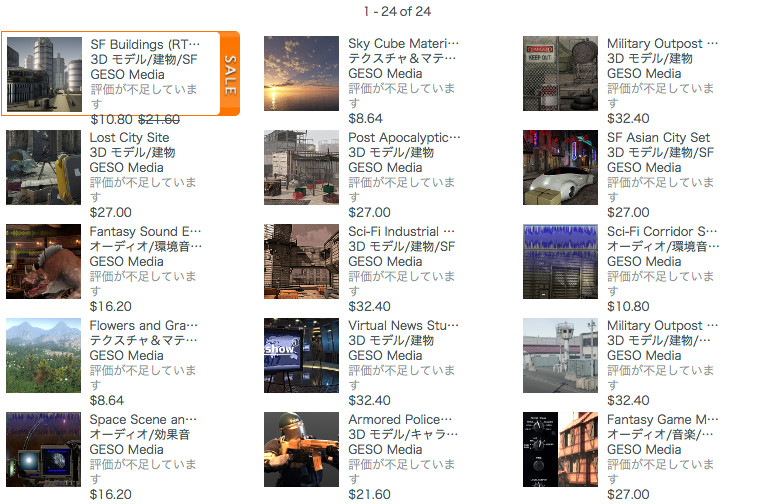Click the sale price $10.80 of SF Buildings
This screenshot has height=504, width=763.
point(111,119)
